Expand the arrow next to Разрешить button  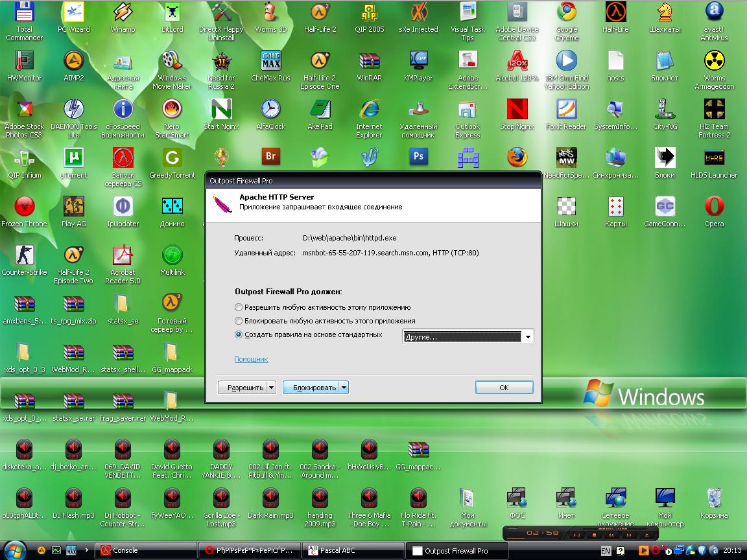[x=271, y=388]
